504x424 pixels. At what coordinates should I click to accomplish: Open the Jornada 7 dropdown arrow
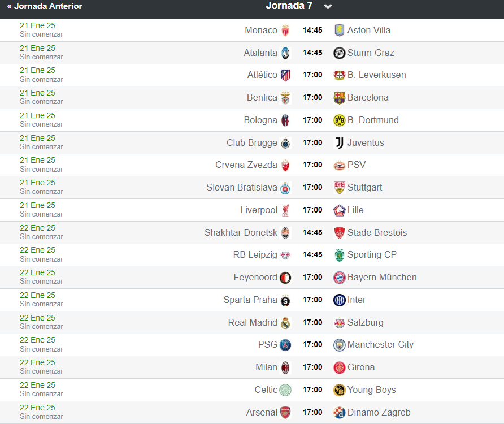click(x=328, y=7)
